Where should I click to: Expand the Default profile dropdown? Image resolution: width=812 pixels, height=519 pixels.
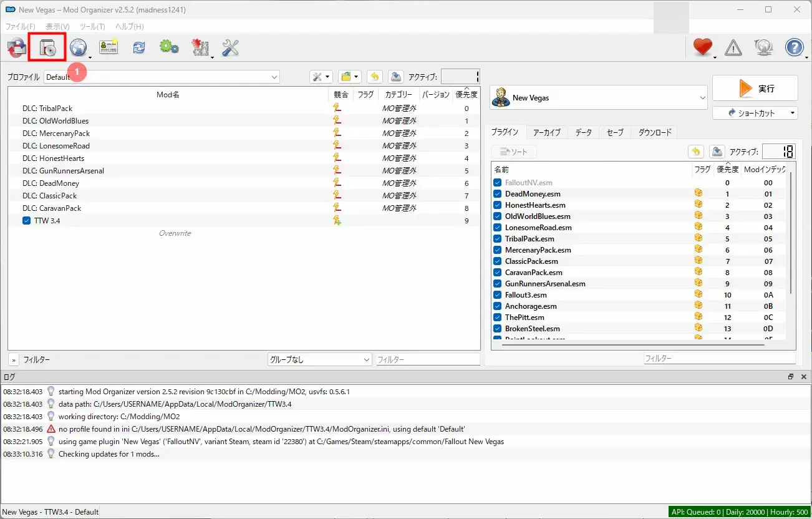point(162,77)
